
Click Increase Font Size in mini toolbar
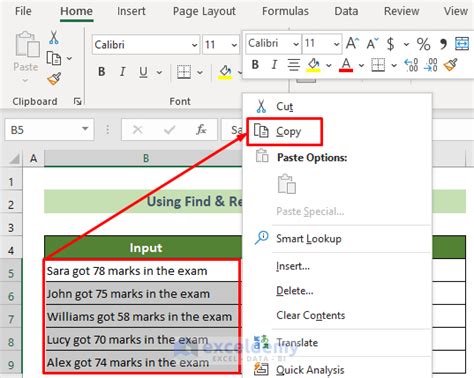[x=352, y=43]
